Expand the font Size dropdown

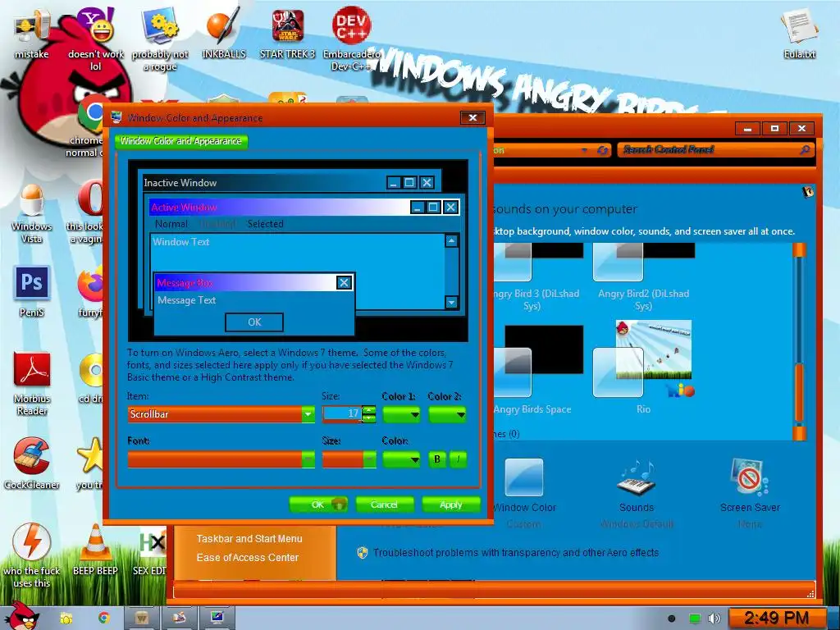[369, 459]
